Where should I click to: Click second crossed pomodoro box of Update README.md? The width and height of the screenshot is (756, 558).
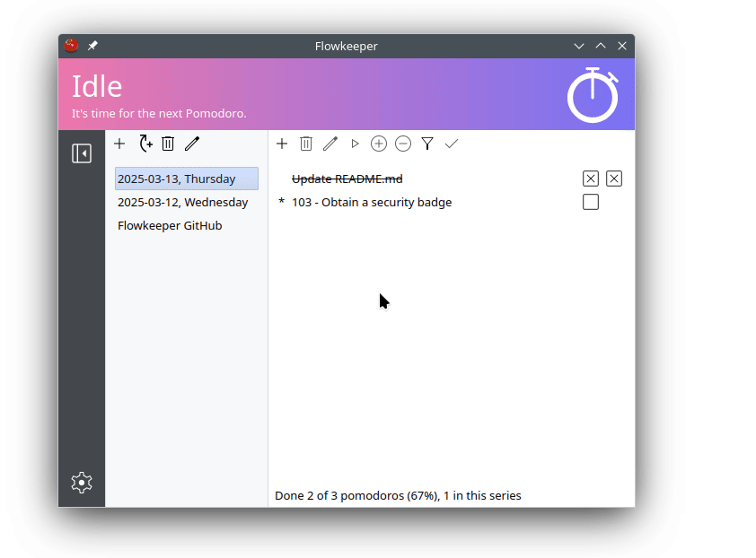pos(614,179)
